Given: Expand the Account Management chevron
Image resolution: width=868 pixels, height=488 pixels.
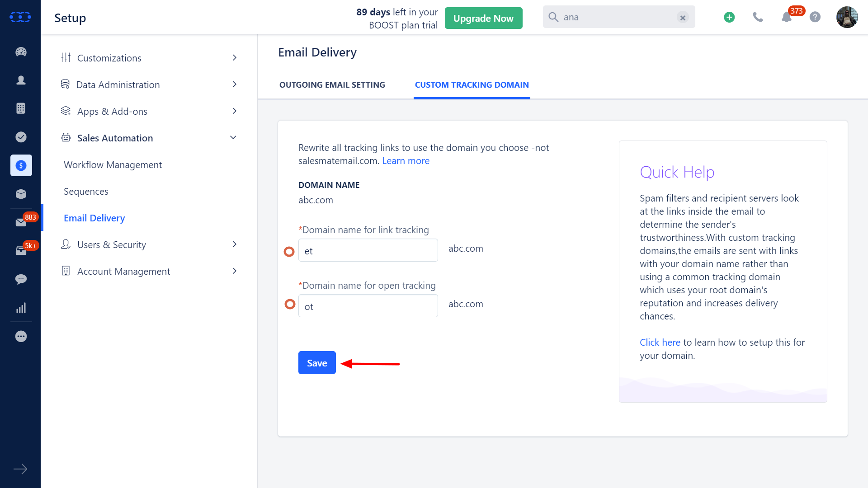Looking at the screenshot, I should [234, 271].
